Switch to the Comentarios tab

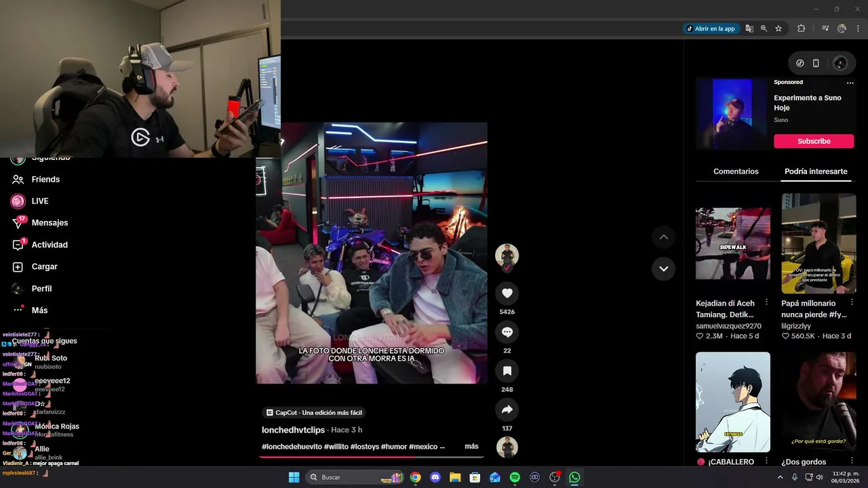(x=736, y=171)
